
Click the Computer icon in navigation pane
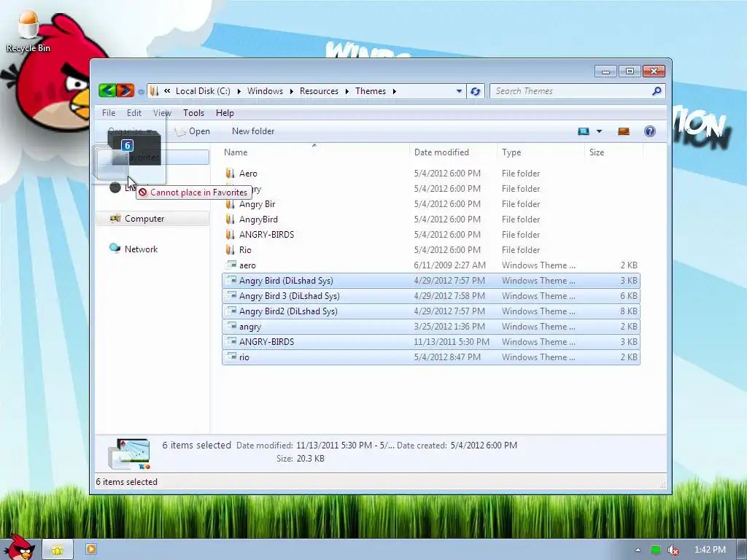(115, 219)
